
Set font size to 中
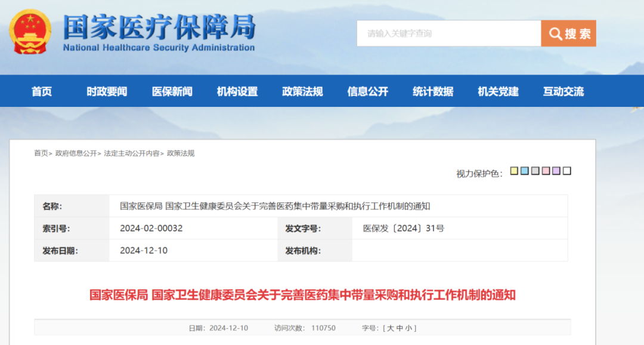pyautogui.click(x=400, y=328)
